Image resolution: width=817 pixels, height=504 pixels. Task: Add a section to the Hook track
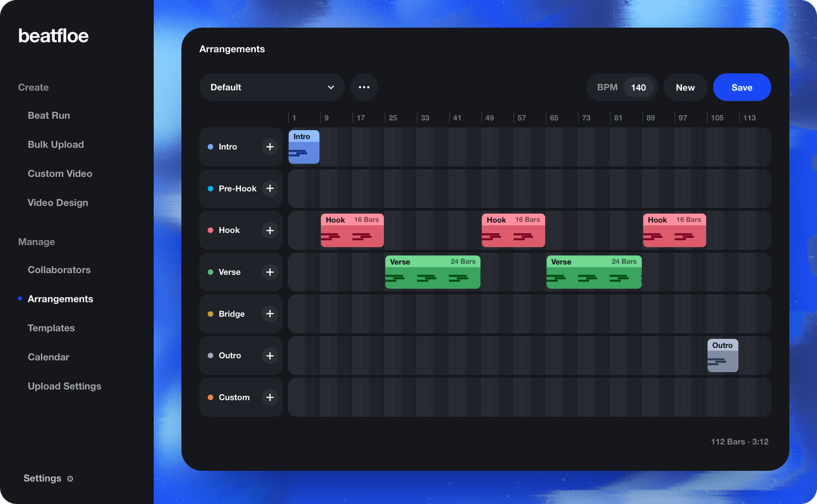[x=270, y=230]
